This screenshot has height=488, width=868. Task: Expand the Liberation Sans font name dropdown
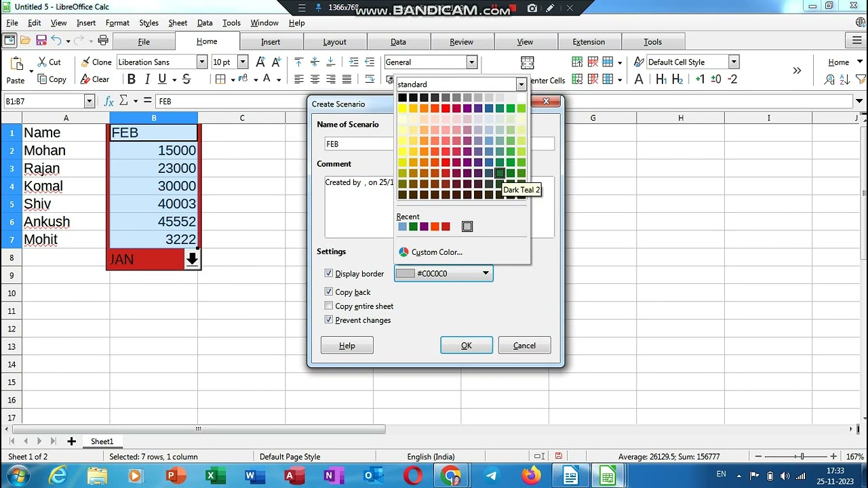pyautogui.click(x=201, y=62)
